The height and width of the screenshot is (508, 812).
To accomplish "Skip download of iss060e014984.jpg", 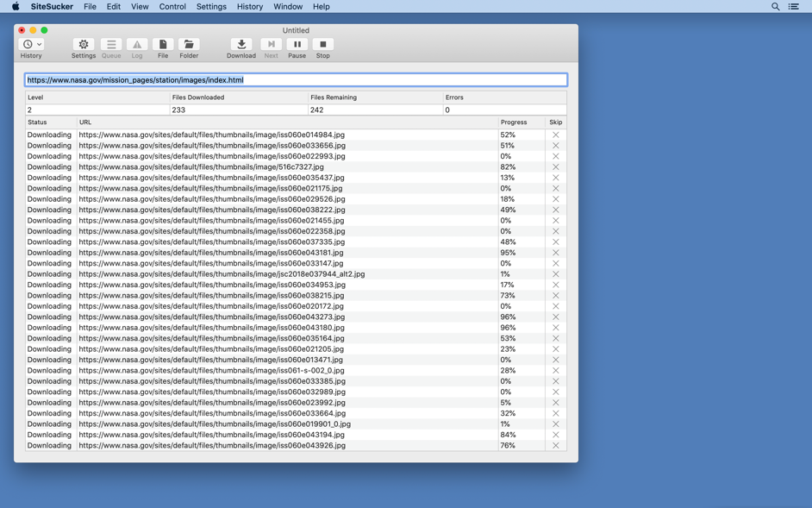I will click(x=556, y=135).
